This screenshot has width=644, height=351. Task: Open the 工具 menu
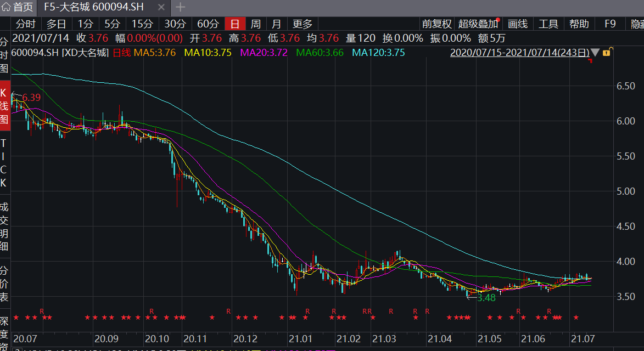click(x=548, y=24)
